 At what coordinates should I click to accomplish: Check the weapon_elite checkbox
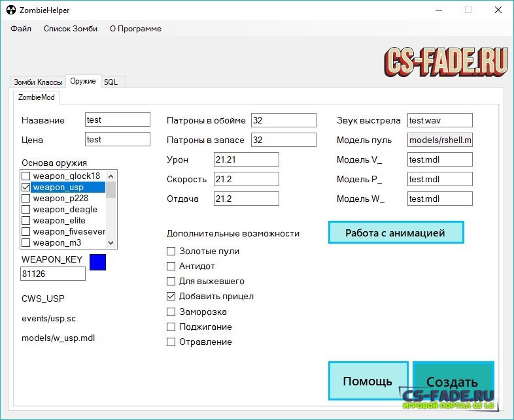(26, 221)
